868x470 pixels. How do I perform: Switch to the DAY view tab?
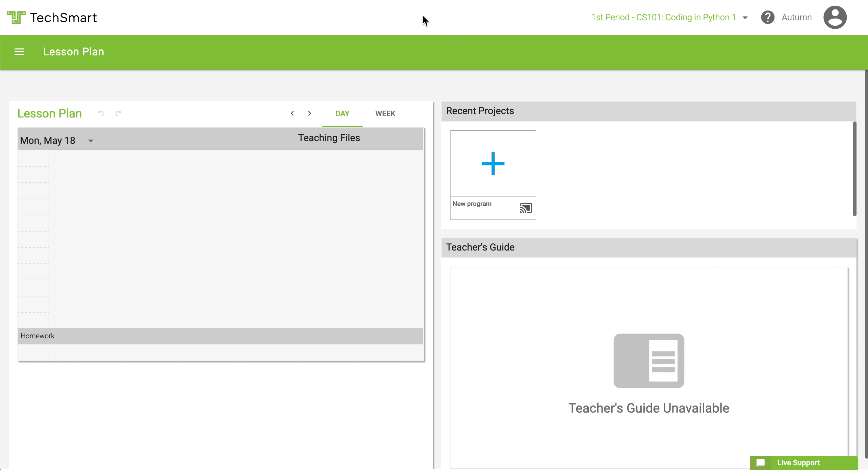coord(342,113)
